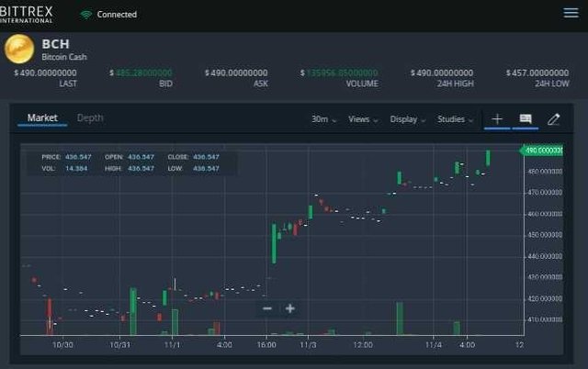Click the LAST price value
Image resolution: width=588 pixels, height=369 pixels.
click(46, 73)
